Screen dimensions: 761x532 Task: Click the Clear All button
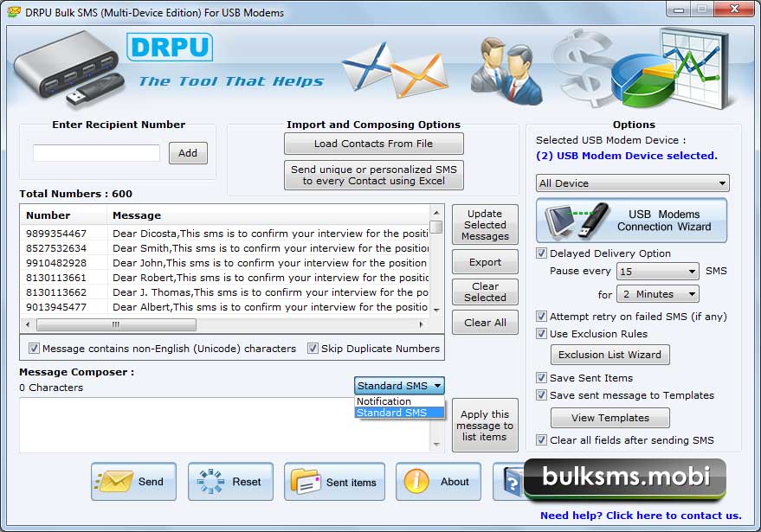point(485,323)
